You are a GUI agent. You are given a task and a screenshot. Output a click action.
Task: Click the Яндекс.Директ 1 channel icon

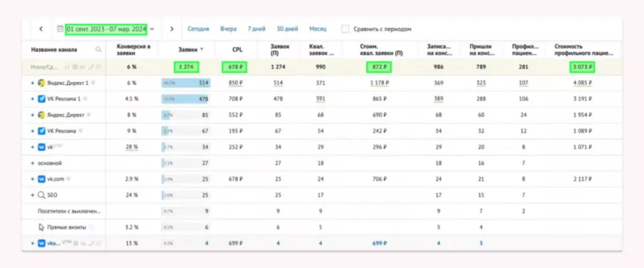pos(42,83)
